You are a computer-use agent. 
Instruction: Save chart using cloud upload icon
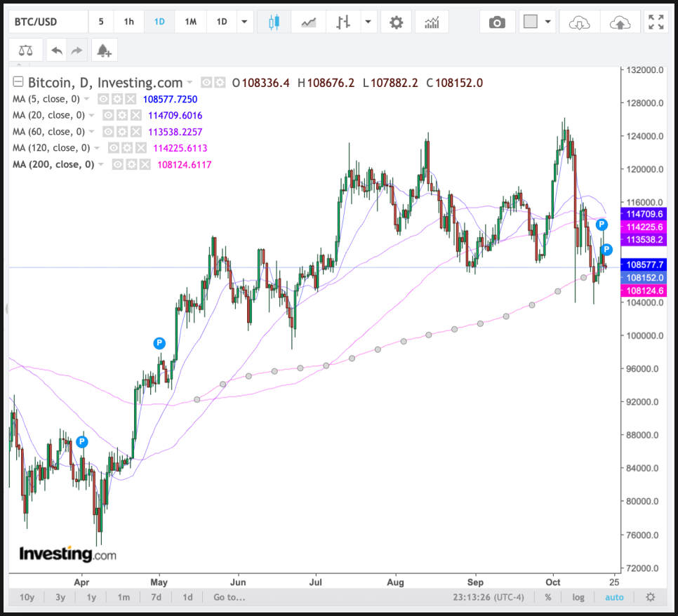click(620, 22)
